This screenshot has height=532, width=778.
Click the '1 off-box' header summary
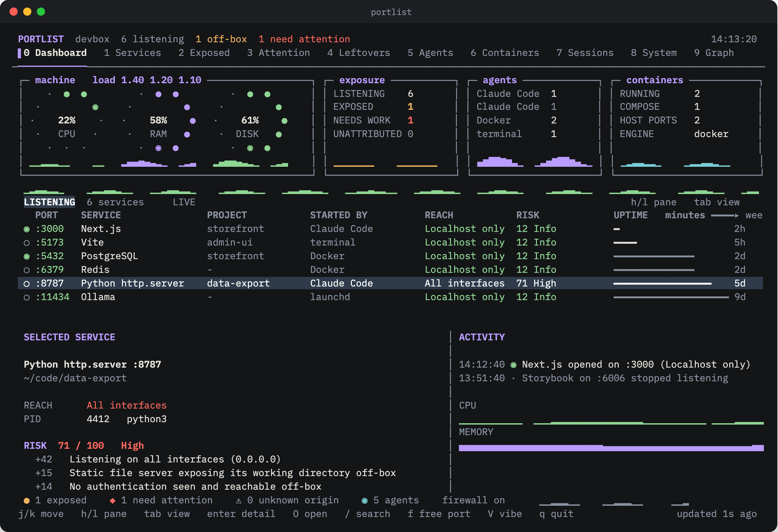221,39
